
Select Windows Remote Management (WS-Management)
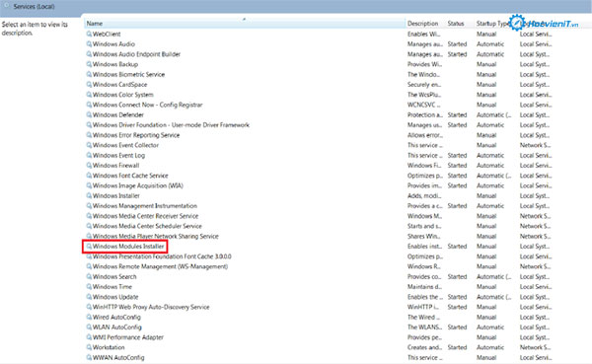pos(160,266)
